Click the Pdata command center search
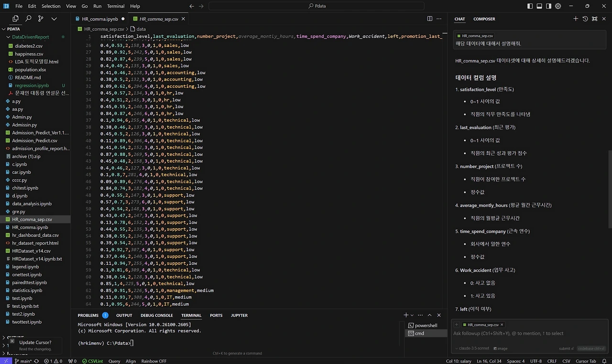Image resolution: width=612 pixels, height=364 pixels. click(316, 6)
